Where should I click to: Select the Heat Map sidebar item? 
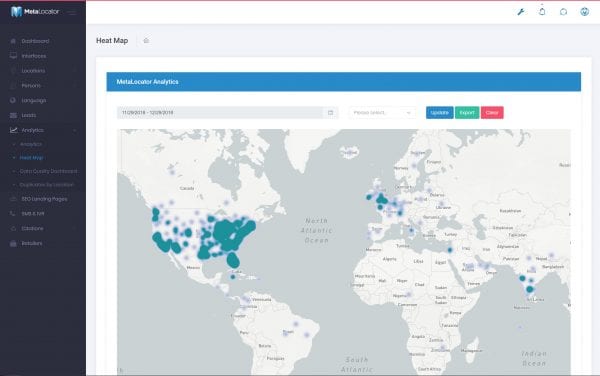tap(31, 158)
